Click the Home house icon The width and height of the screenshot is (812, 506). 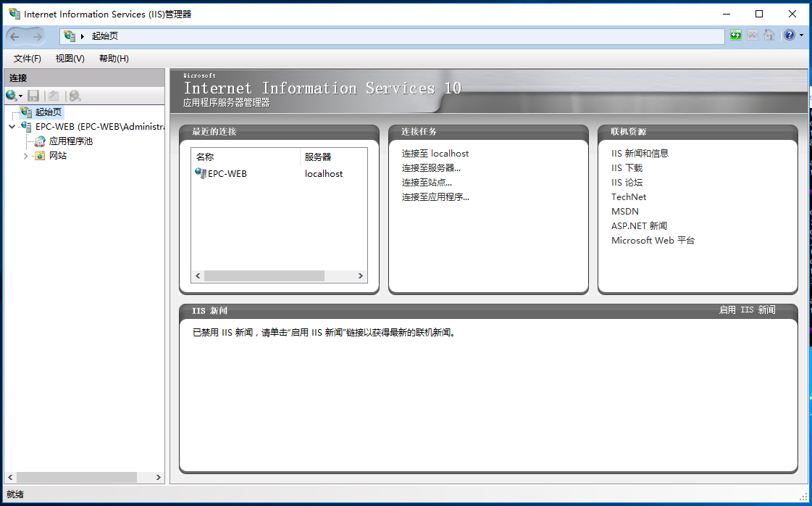769,36
